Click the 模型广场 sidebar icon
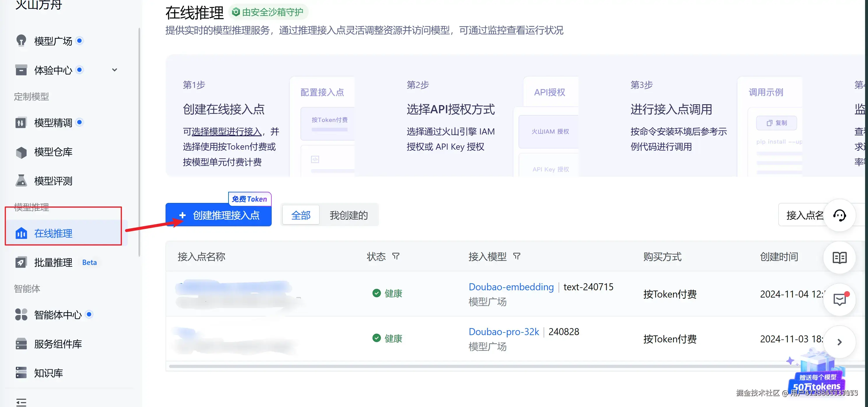Viewport: 868px width, 407px height. (21, 41)
